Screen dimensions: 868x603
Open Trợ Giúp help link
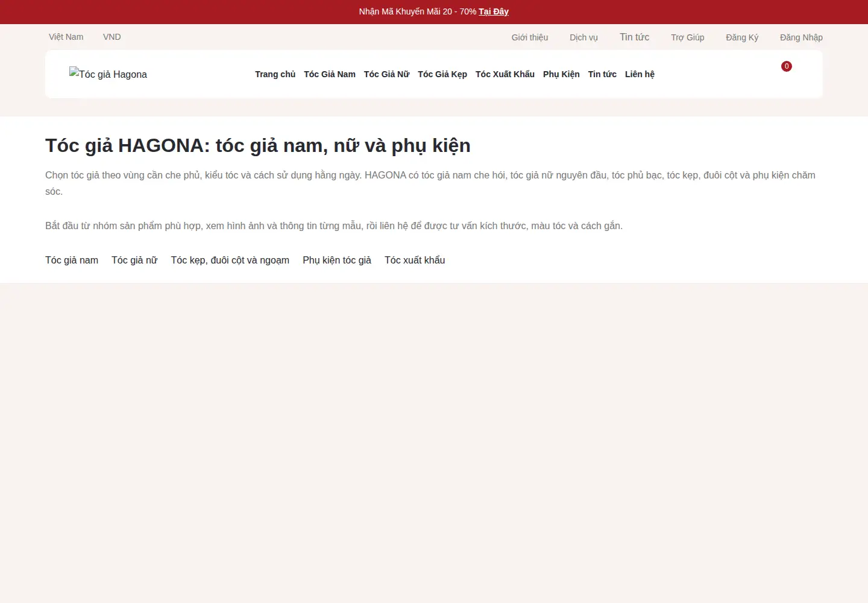[687, 37]
